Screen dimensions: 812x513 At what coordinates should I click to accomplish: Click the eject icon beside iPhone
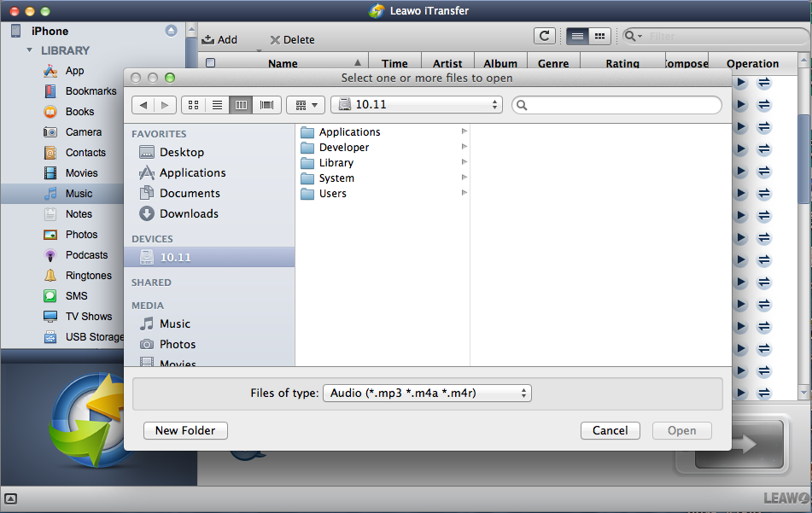172,31
